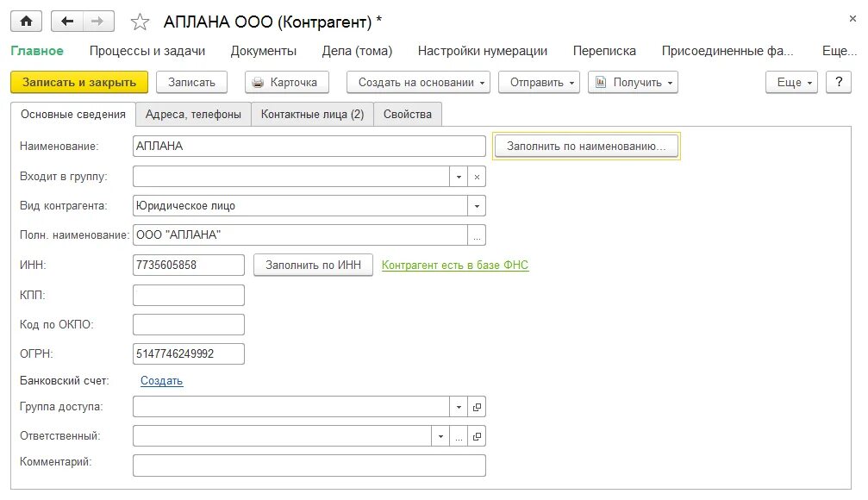This screenshot has width=868, height=500.
Task: Open Процессы и задачи section
Action: [147, 51]
